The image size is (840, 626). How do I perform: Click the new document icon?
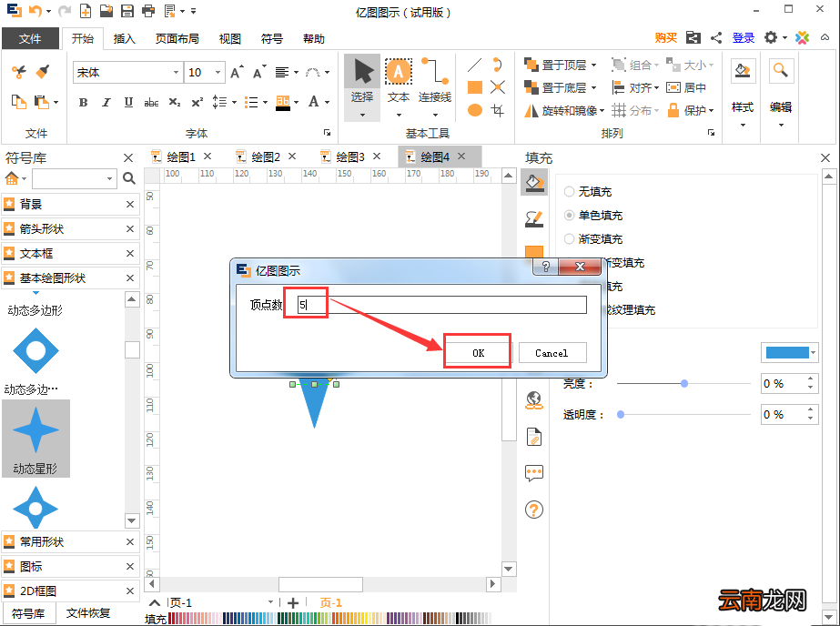point(85,10)
